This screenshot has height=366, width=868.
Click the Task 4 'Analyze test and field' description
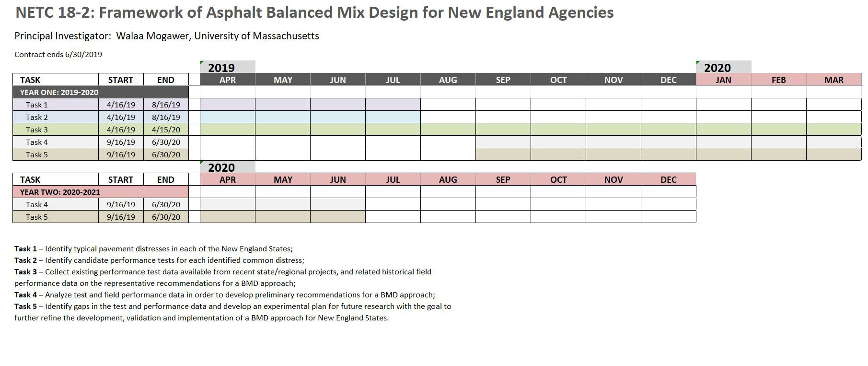click(225, 295)
